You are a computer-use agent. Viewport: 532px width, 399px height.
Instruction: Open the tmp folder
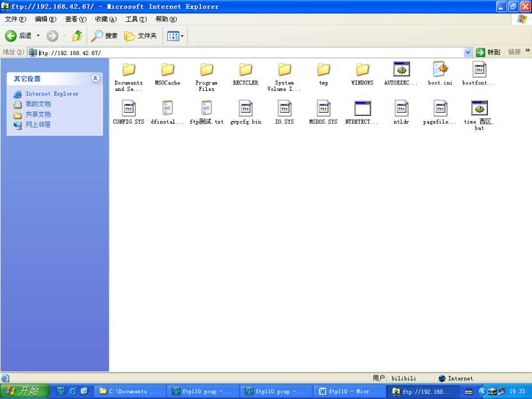(x=323, y=74)
